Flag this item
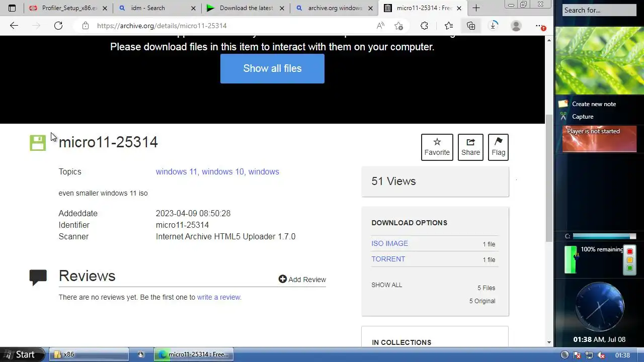This screenshot has width=644, height=362. point(498,147)
